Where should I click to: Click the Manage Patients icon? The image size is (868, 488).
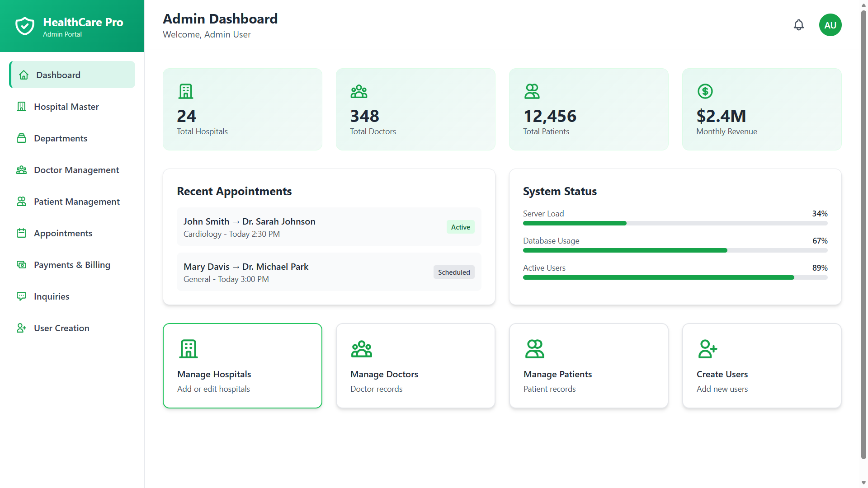click(534, 349)
